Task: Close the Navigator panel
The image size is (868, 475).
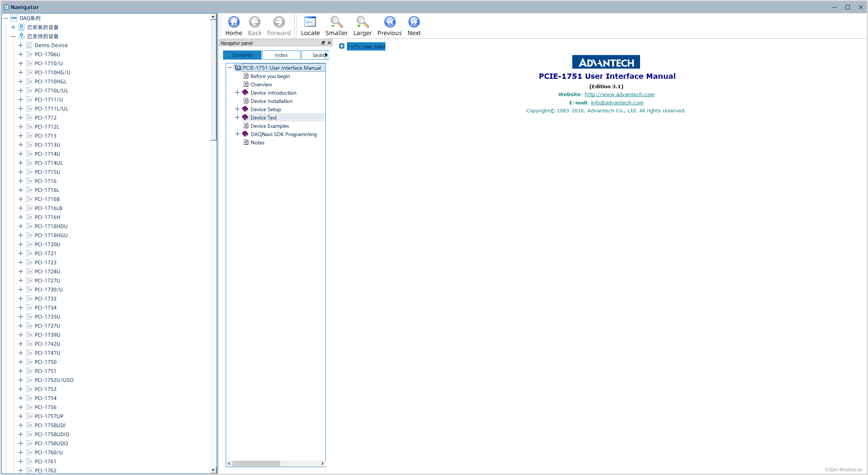Action: tap(329, 43)
